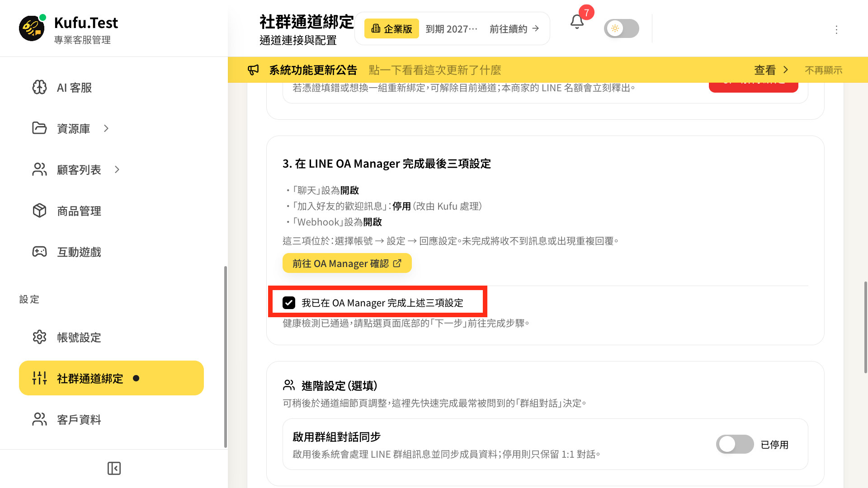The image size is (868, 488).
Task: Click the megaphone announcement icon
Action: pos(253,70)
